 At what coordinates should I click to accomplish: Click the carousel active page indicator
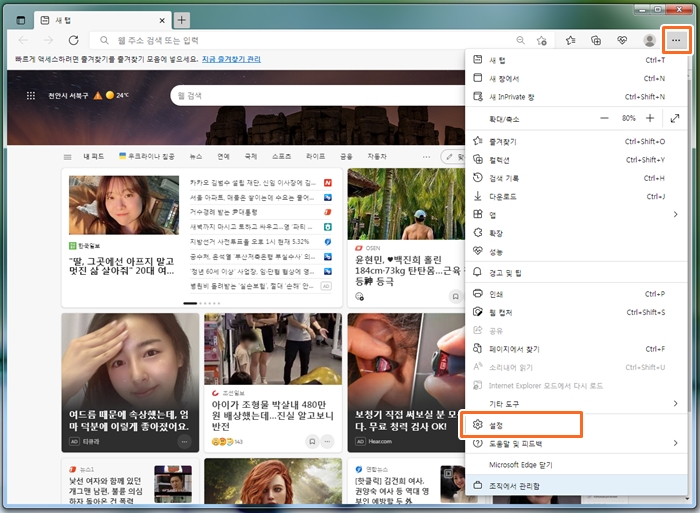(190, 303)
